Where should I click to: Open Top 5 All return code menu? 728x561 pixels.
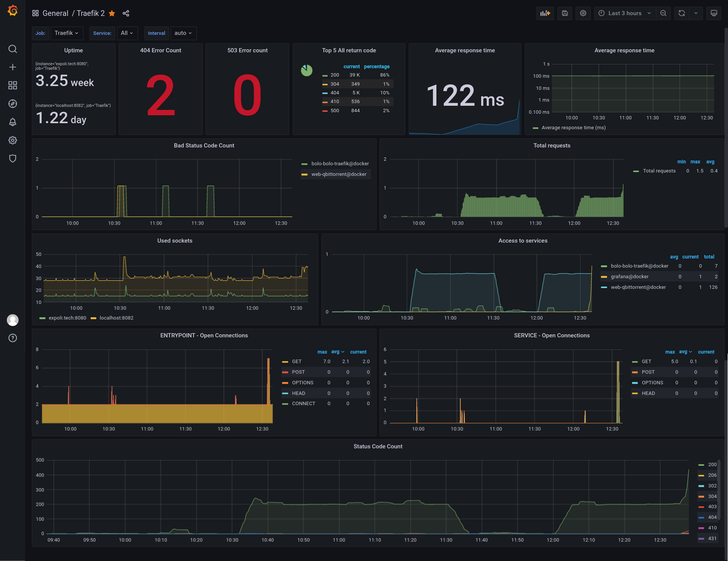pyautogui.click(x=349, y=50)
